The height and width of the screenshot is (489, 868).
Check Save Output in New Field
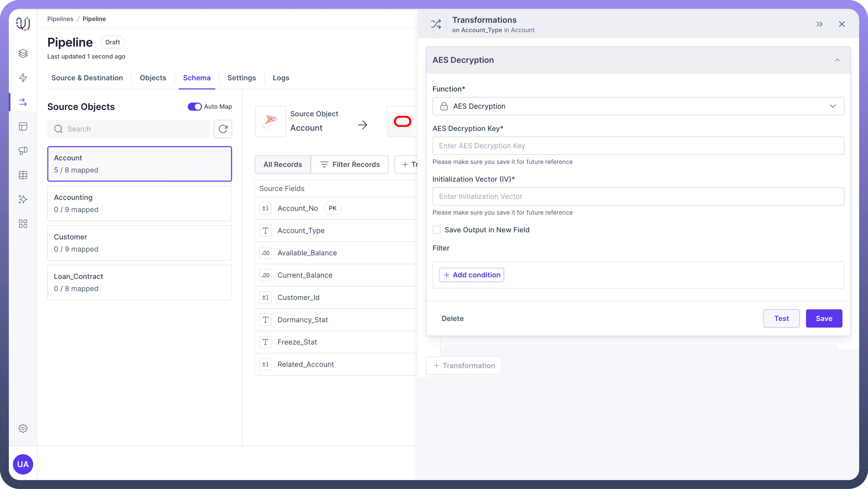click(436, 230)
